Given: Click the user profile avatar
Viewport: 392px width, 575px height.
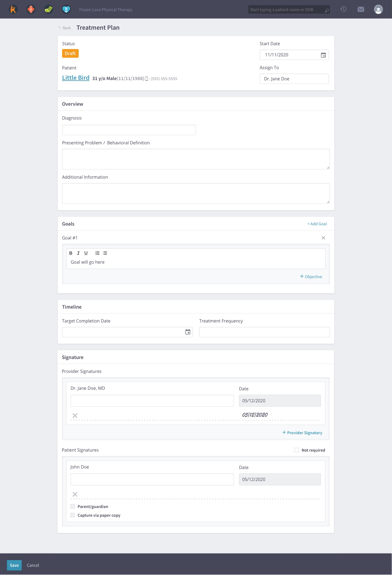Looking at the screenshot, I should tap(378, 10).
